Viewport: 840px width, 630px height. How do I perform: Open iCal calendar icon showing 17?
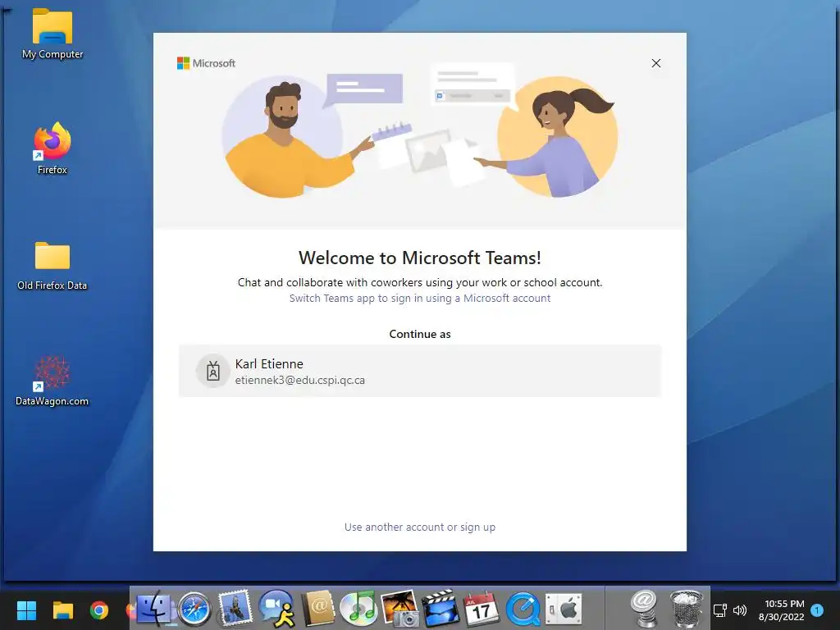481,609
